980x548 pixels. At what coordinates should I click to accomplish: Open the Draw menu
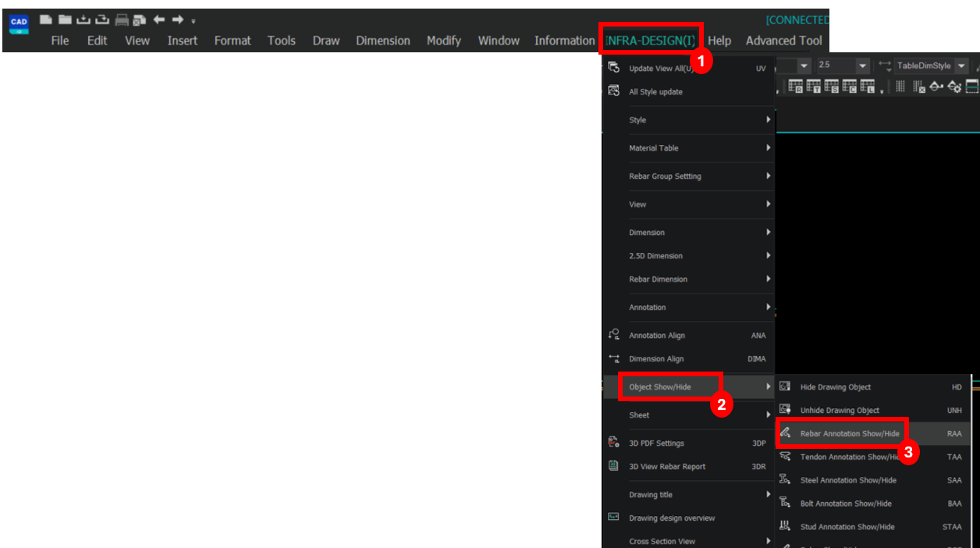click(x=326, y=41)
